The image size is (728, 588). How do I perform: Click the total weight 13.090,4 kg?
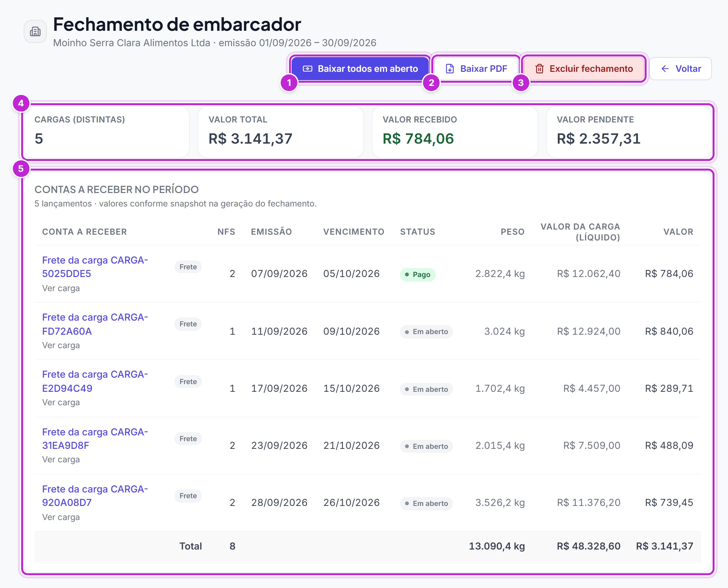497,546
